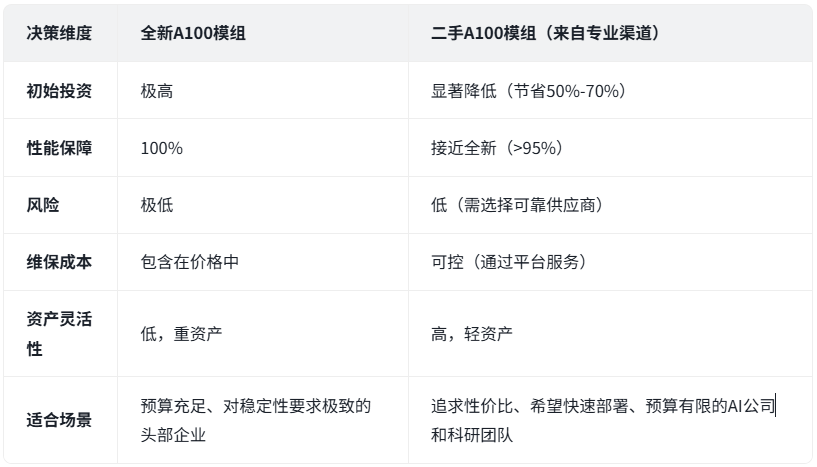Image resolution: width=817 pixels, height=467 pixels.
Task: Click the 可控（通过平台服务）cell
Action: click(x=508, y=262)
